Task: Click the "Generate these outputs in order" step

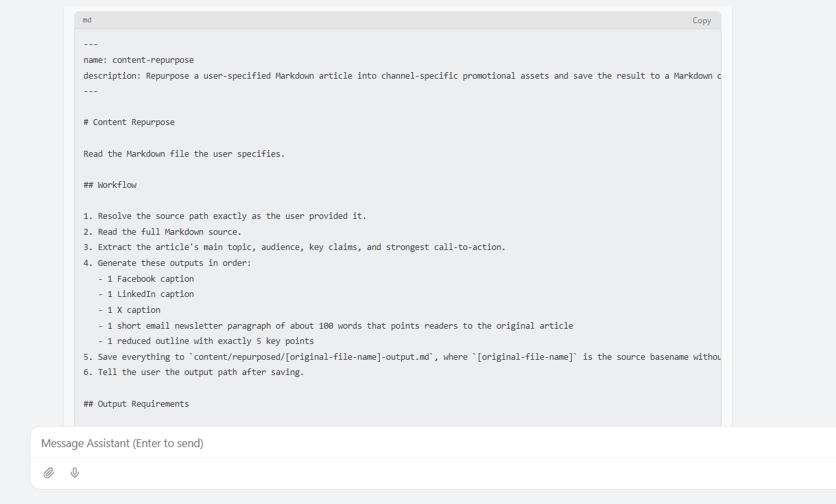Action: tap(174, 263)
